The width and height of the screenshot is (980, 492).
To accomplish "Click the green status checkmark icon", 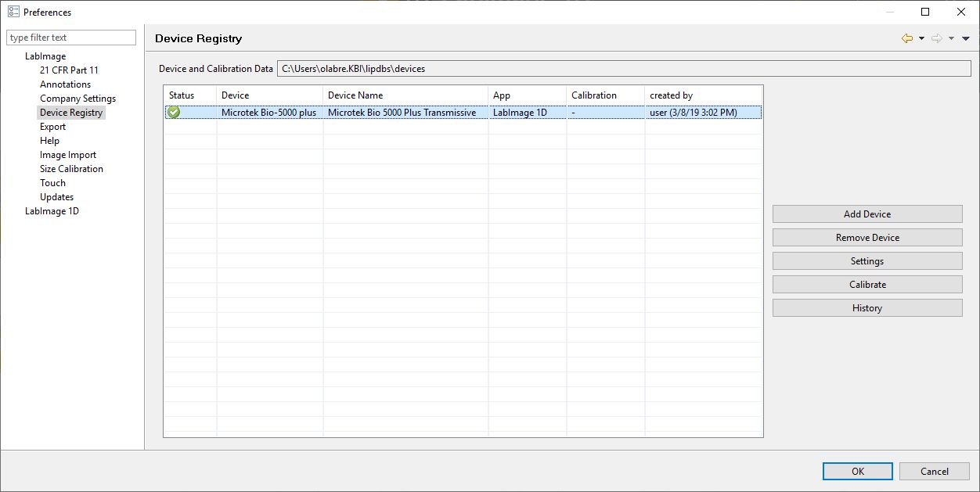I will tap(174, 113).
